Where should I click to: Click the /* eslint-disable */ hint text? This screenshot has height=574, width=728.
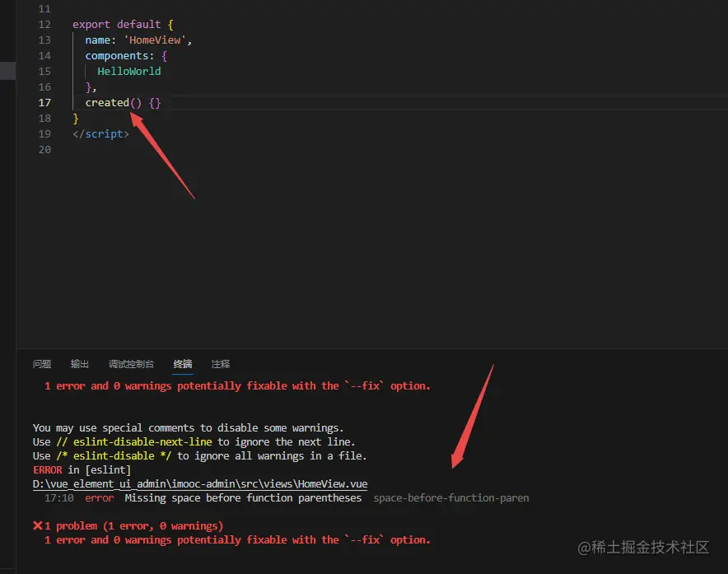point(114,455)
